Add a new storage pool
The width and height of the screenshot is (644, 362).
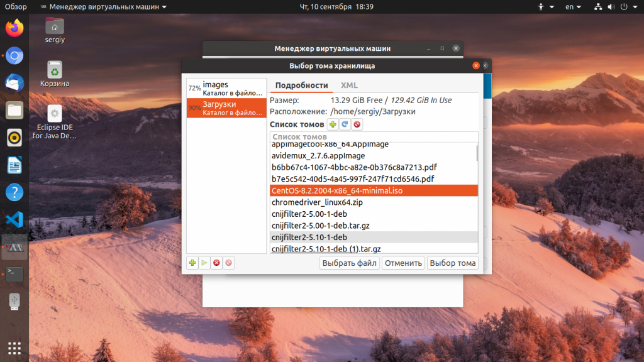pyautogui.click(x=192, y=263)
